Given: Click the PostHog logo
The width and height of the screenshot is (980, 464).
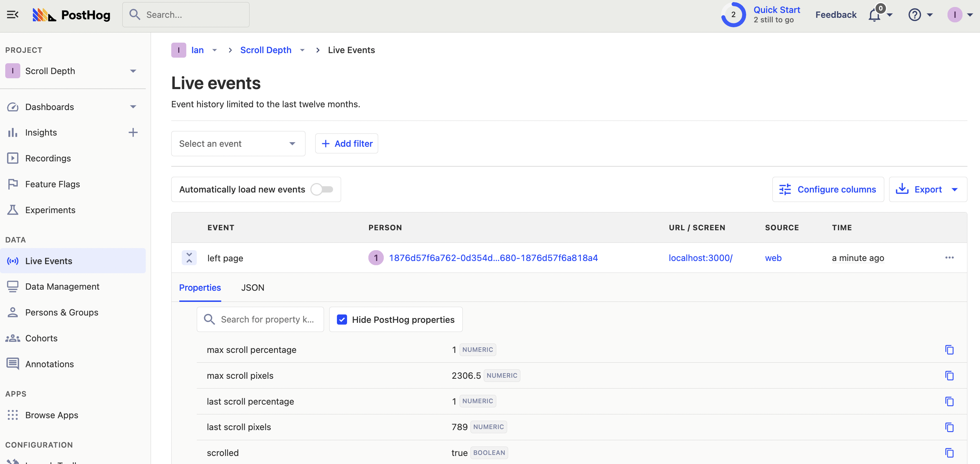Looking at the screenshot, I should (x=72, y=14).
